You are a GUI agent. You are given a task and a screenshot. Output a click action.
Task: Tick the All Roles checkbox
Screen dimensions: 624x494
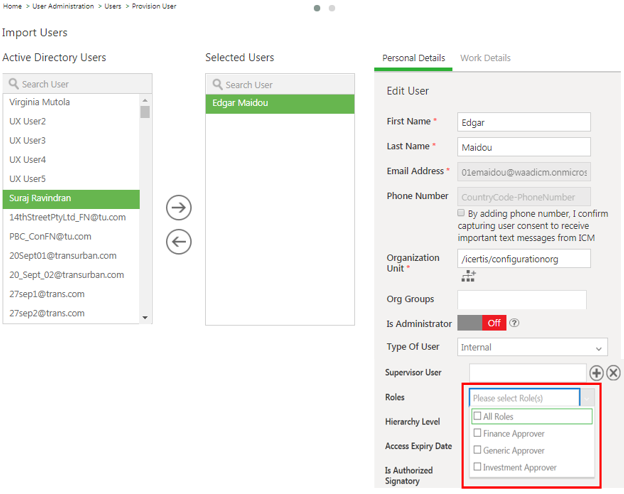click(478, 416)
